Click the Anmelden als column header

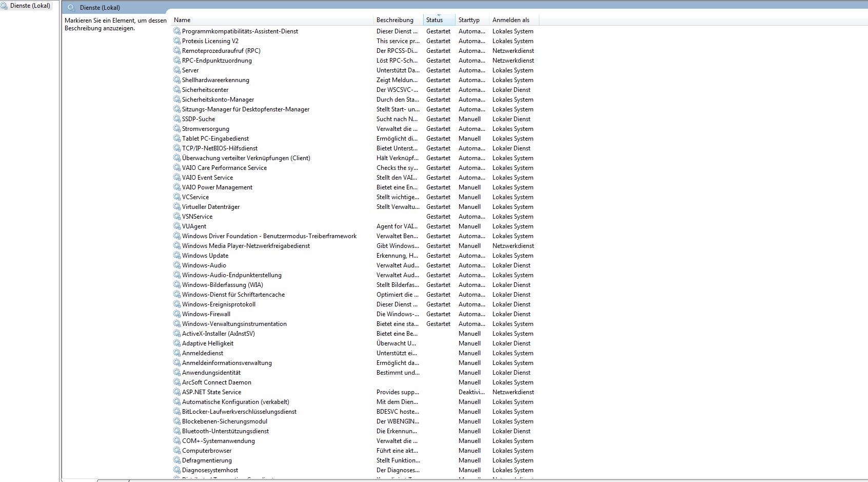point(510,20)
